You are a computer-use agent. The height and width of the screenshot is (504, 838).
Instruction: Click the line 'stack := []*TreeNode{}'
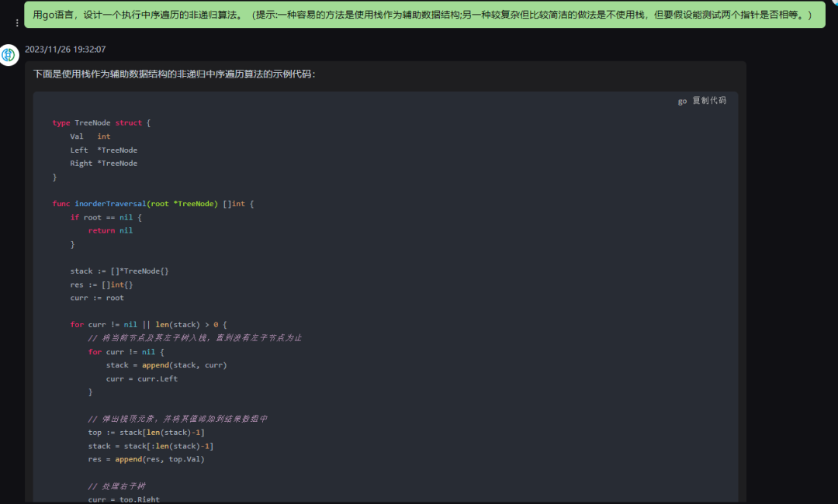click(x=119, y=271)
